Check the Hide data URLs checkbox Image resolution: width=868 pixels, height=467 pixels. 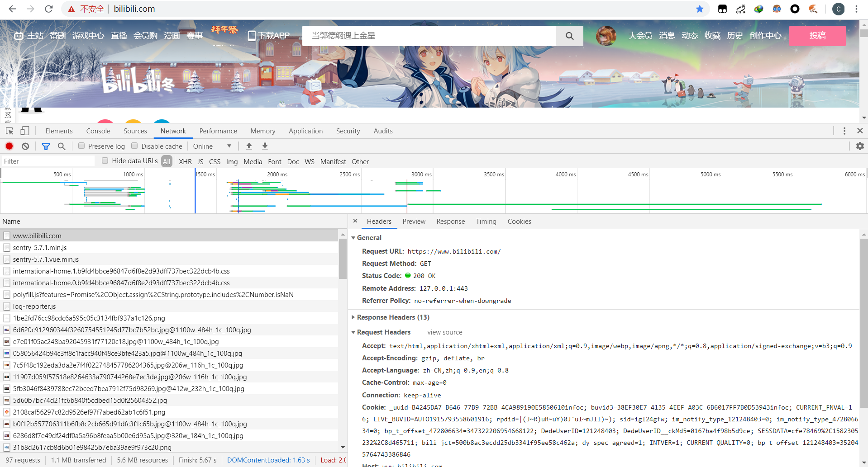point(105,160)
